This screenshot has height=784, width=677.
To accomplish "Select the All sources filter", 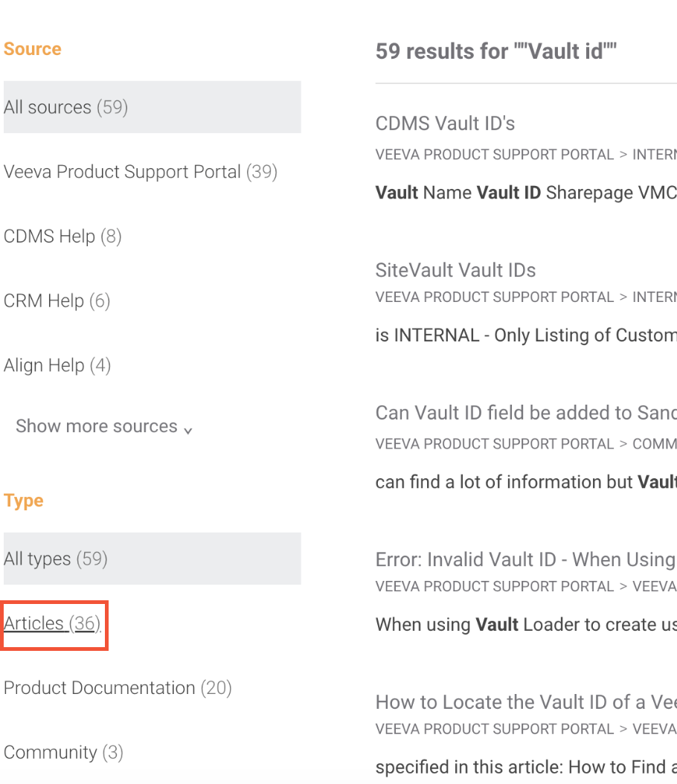I will tap(66, 108).
